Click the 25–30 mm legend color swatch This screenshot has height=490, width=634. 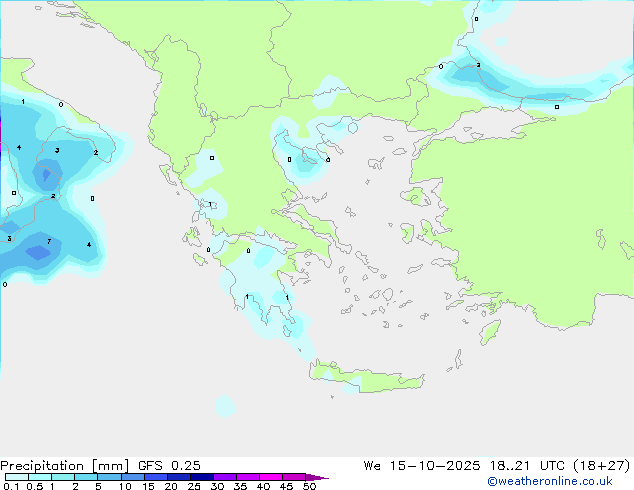[201, 477]
